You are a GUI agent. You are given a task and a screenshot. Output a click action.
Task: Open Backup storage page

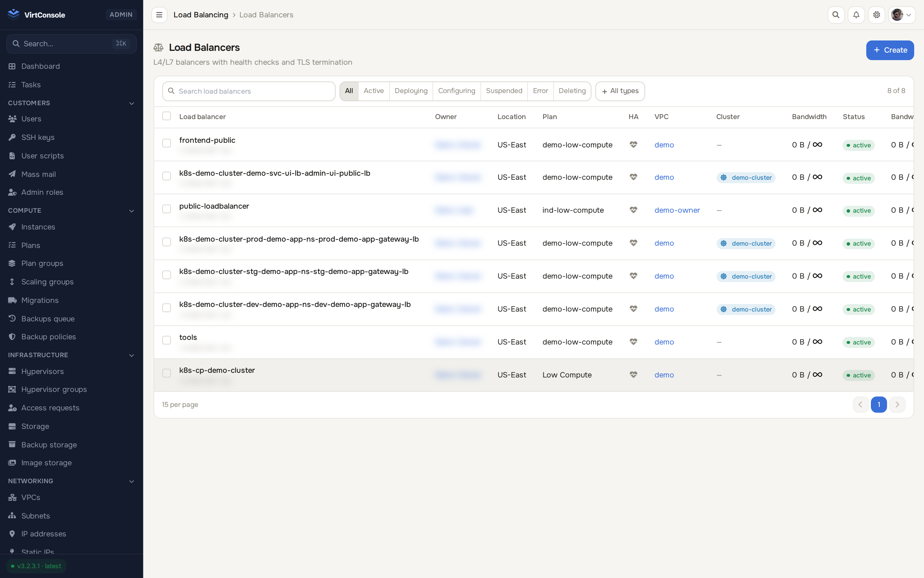point(71,445)
